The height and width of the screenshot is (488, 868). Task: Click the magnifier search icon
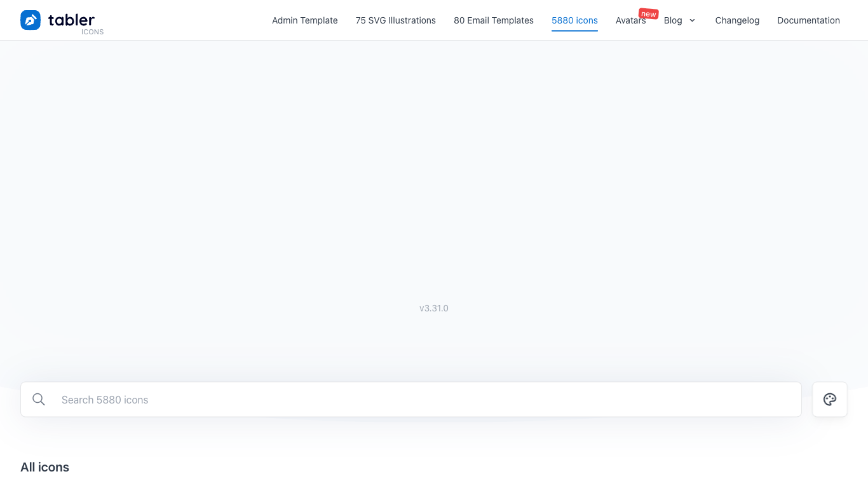(x=39, y=400)
